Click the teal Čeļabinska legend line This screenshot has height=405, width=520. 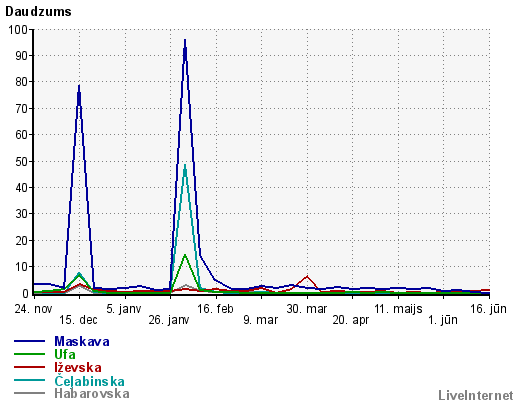[29, 380]
